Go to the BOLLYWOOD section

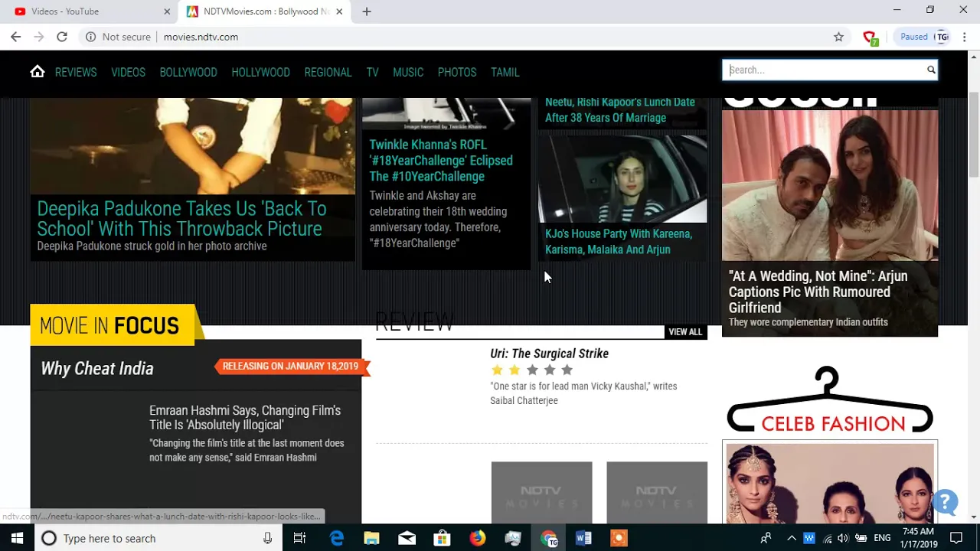coord(188,72)
